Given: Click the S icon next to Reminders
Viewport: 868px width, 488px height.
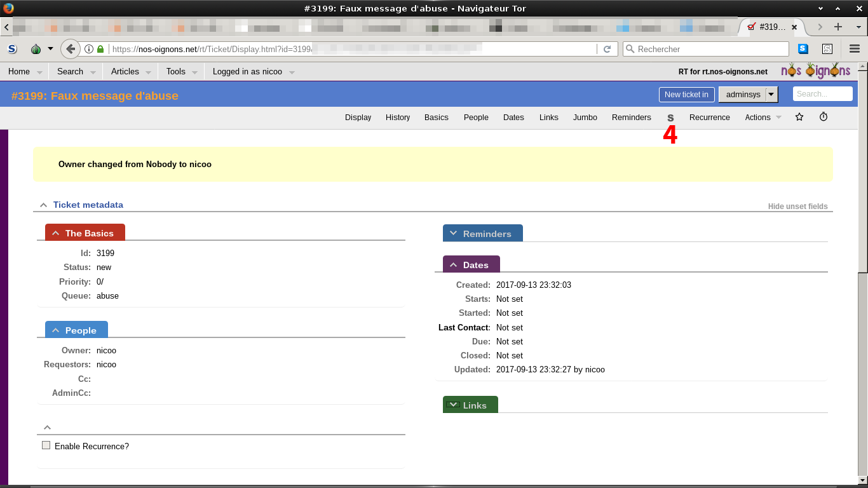Looking at the screenshot, I should 670,118.
